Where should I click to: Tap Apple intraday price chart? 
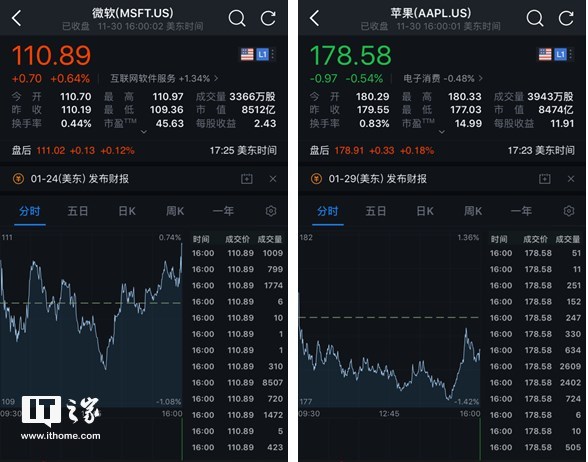point(389,321)
